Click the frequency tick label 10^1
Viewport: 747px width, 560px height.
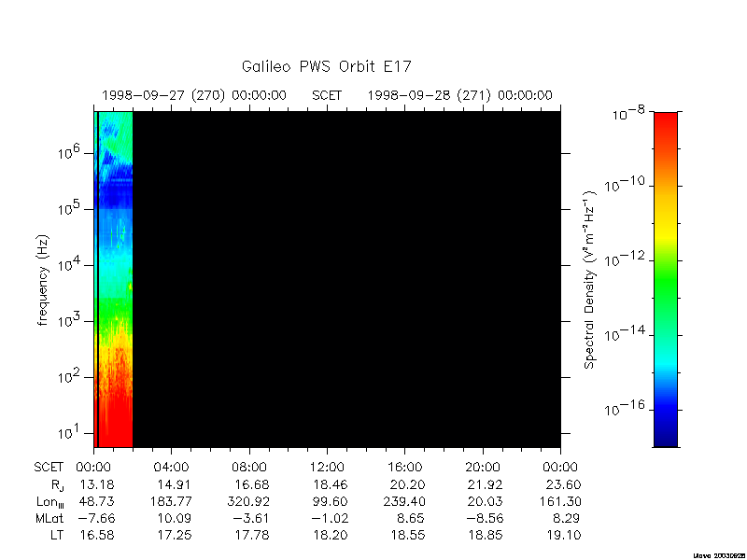[x=69, y=432]
